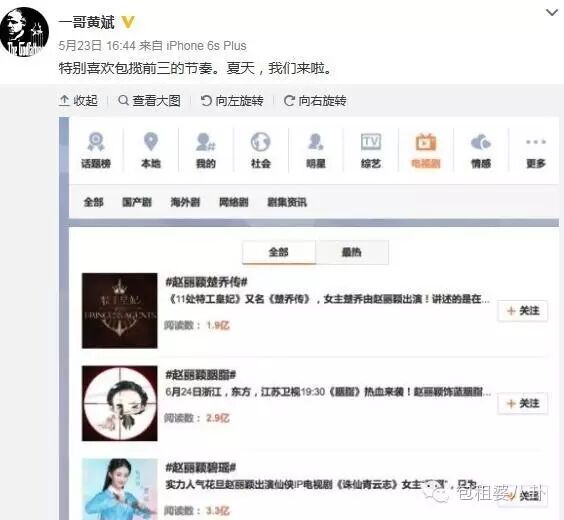
Task: Open the 一哥黄斌 profile avatar
Action: pyautogui.click(x=24, y=32)
